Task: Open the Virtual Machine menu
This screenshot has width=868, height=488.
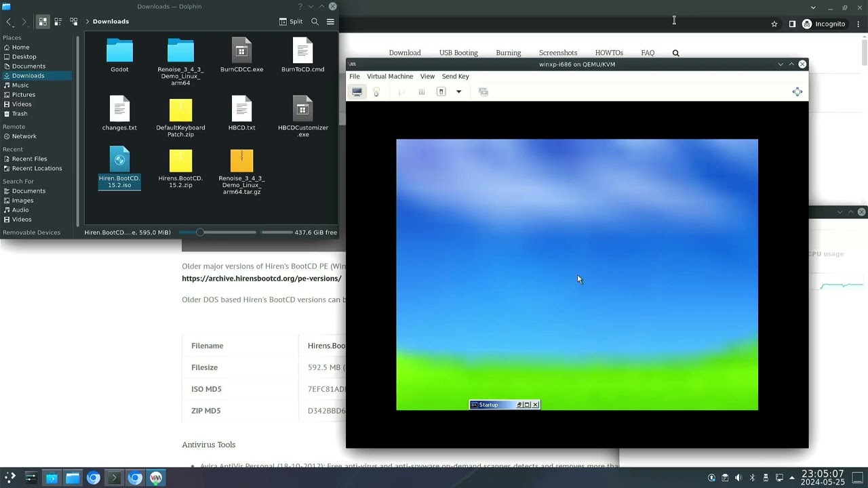Action: point(390,77)
